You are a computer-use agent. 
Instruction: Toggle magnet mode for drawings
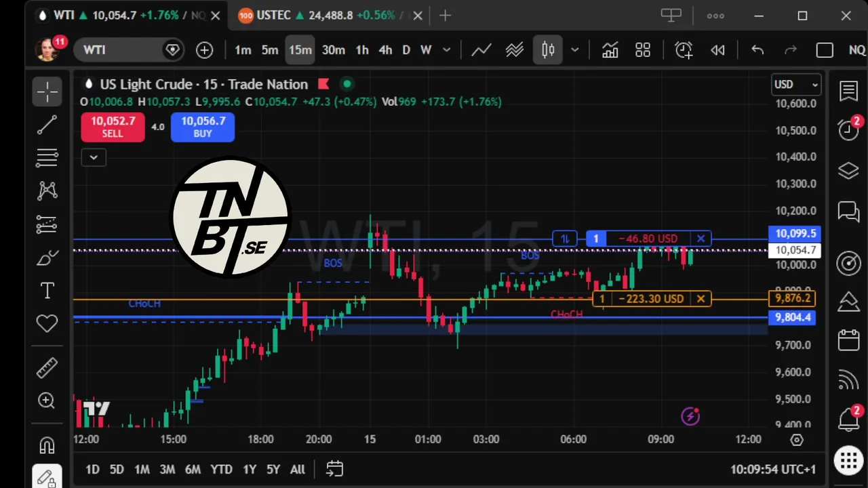(47, 445)
